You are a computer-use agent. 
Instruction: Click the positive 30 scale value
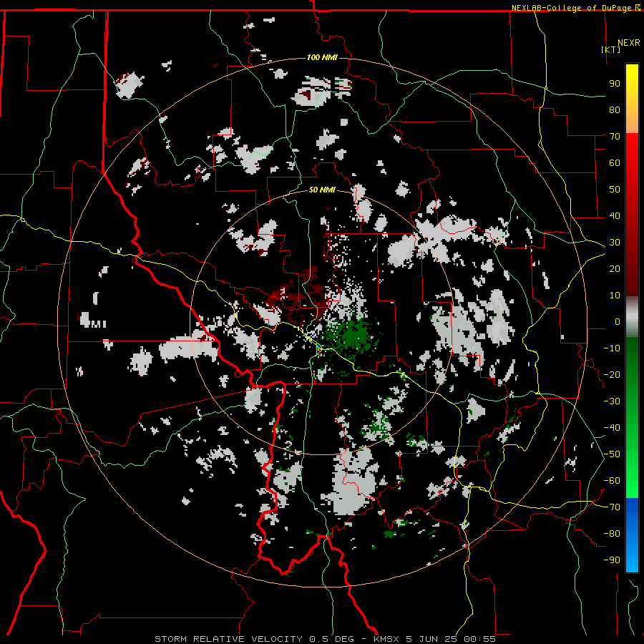tap(615, 243)
